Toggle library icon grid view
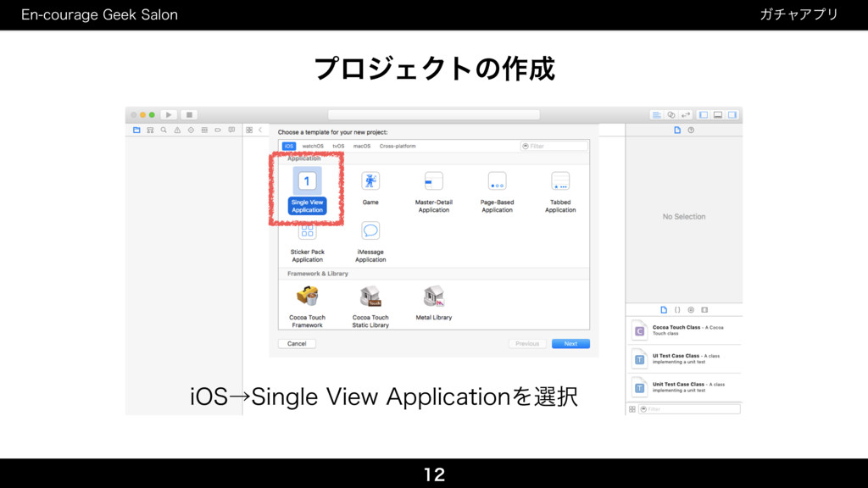 point(632,409)
